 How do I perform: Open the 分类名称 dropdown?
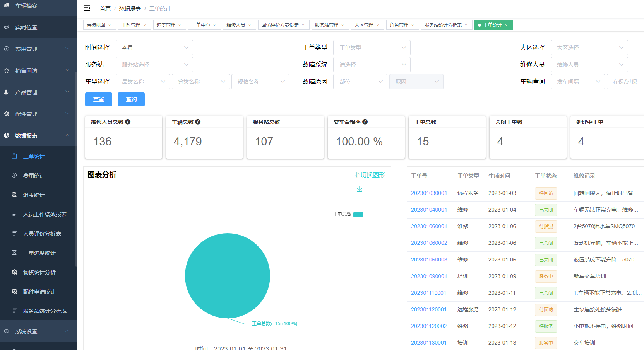tap(201, 82)
